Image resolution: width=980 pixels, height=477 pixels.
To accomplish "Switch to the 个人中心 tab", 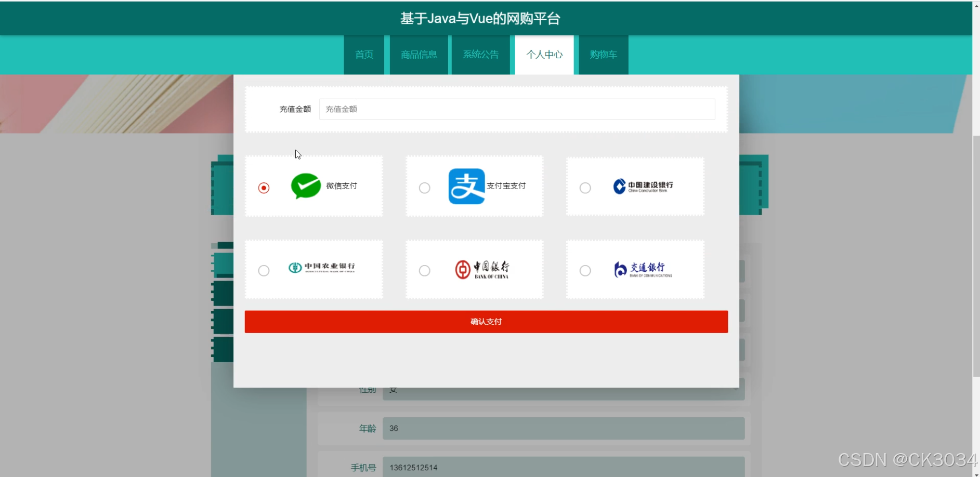I will click(x=544, y=55).
